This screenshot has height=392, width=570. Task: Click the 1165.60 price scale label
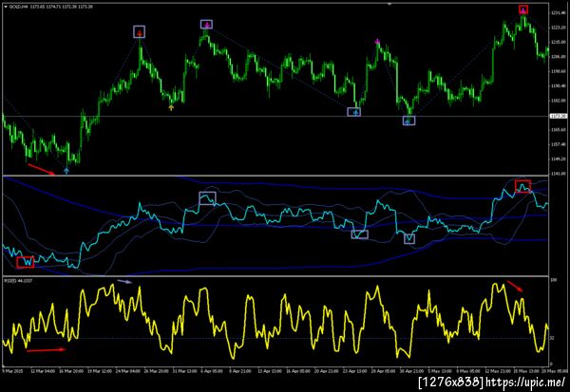coord(559,130)
